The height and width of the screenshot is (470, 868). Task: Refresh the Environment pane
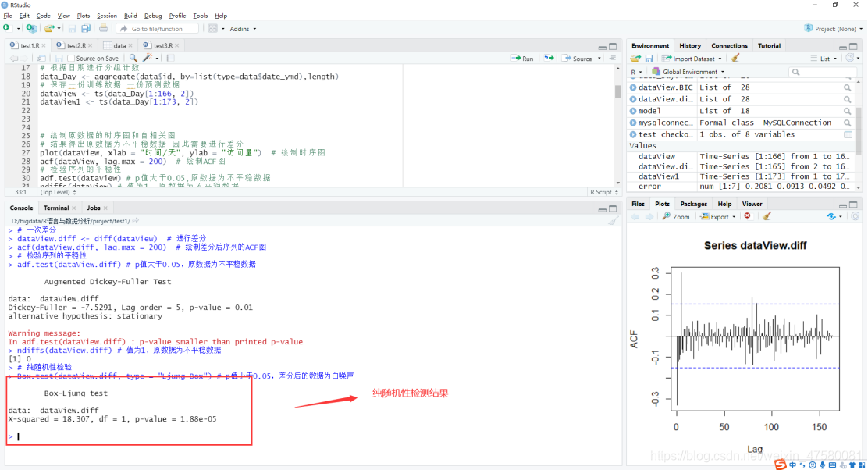pyautogui.click(x=850, y=58)
